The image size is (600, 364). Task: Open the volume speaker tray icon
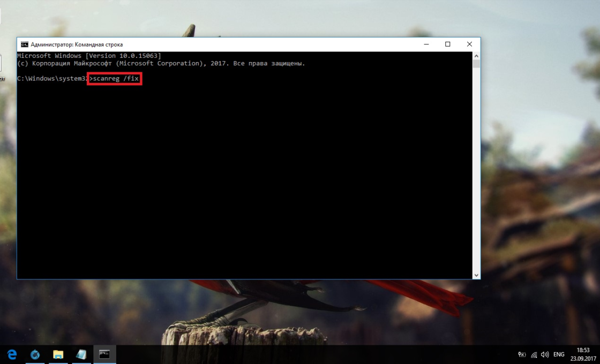(x=545, y=354)
